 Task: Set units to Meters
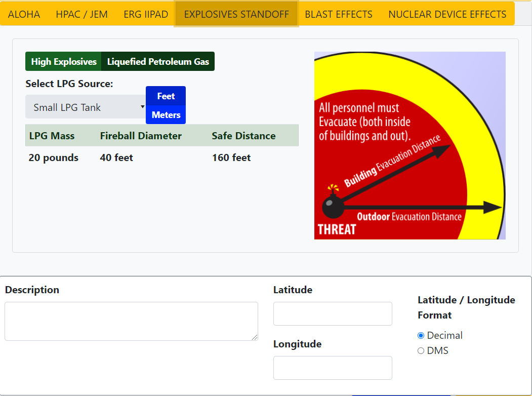166,114
